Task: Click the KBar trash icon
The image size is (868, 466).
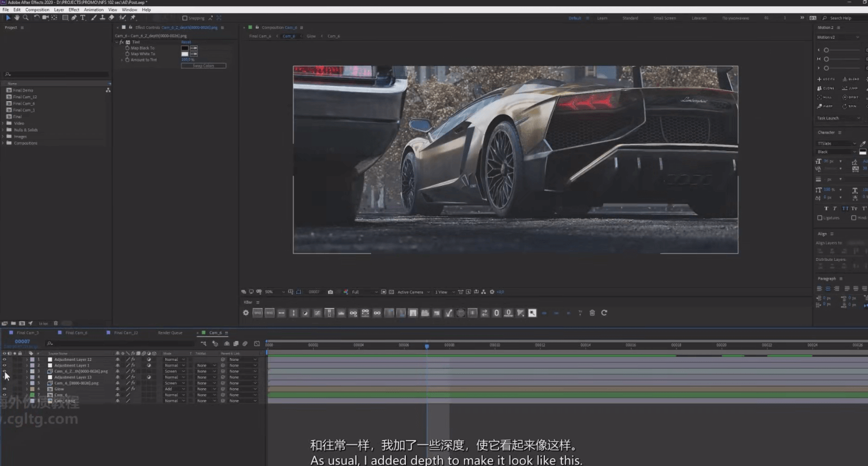Action: [x=592, y=313]
